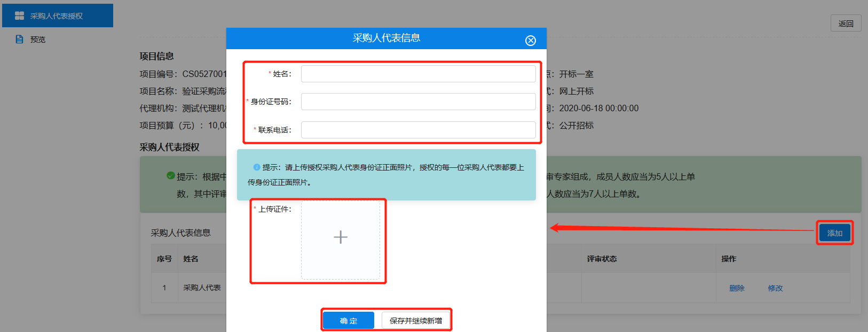Focus the 姓名 input field

point(418,74)
